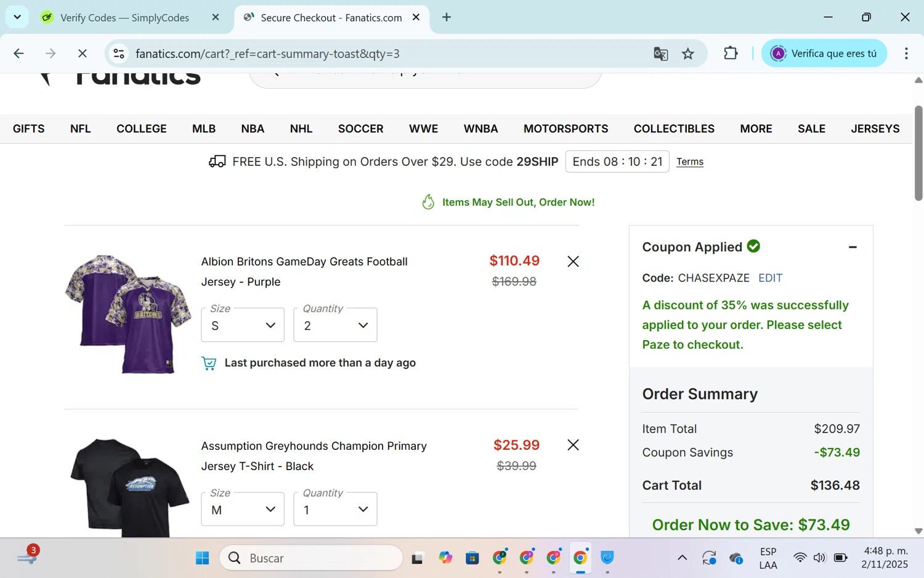Open the WNBA category

click(x=481, y=129)
